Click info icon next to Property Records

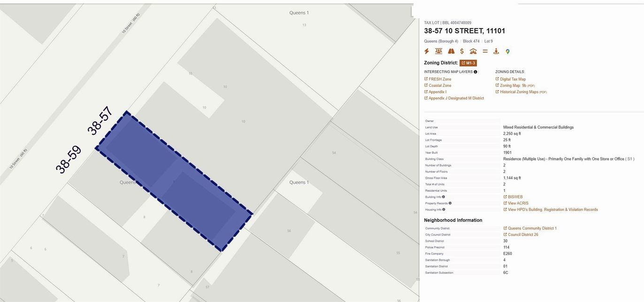[450, 204]
